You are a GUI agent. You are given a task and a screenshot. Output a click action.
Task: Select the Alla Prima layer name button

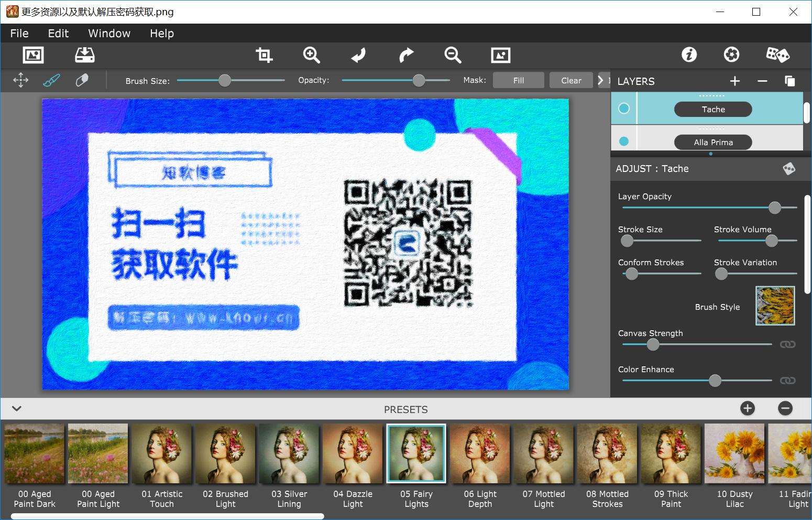coord(713,142)
